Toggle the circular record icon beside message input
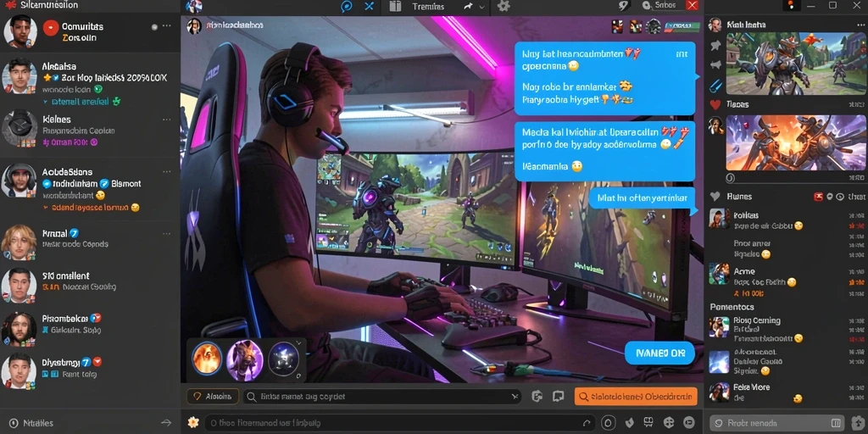The width and height of the screenshot is (868, 434). [608, 422]
